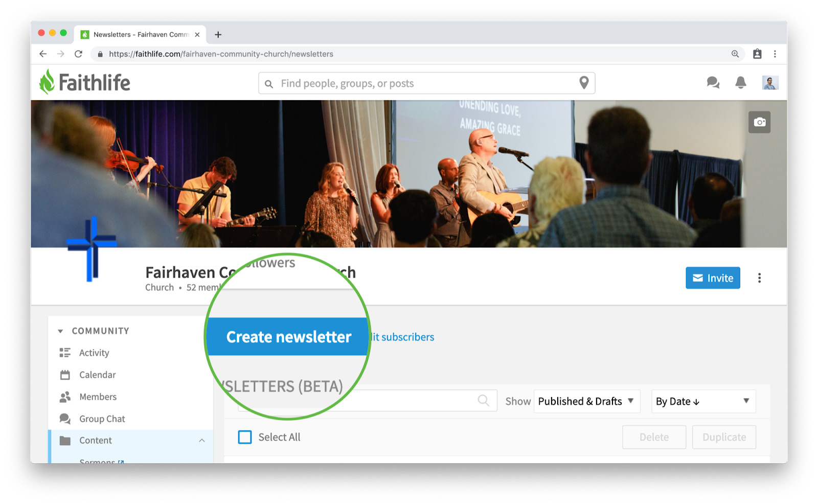Click the Faithlife logo
This screenshot has width=818, height=504.
pos(85,82)
